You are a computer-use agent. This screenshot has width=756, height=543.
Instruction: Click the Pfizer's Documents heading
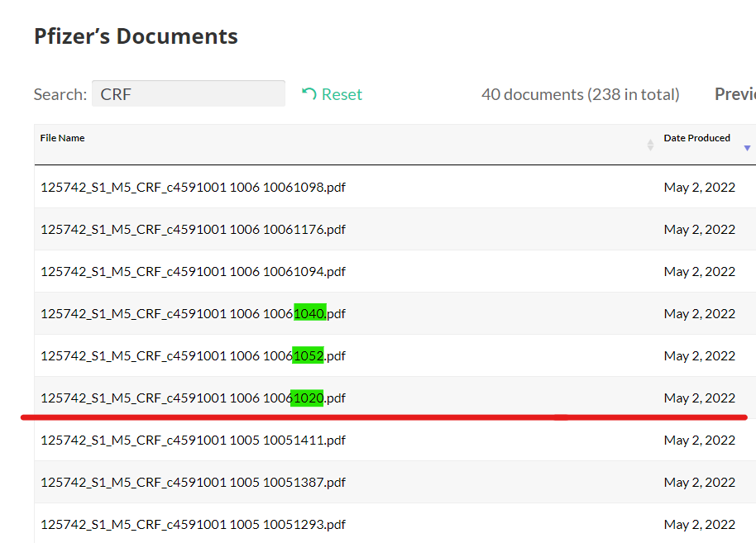pyautogui.click(x=136, y=36)
